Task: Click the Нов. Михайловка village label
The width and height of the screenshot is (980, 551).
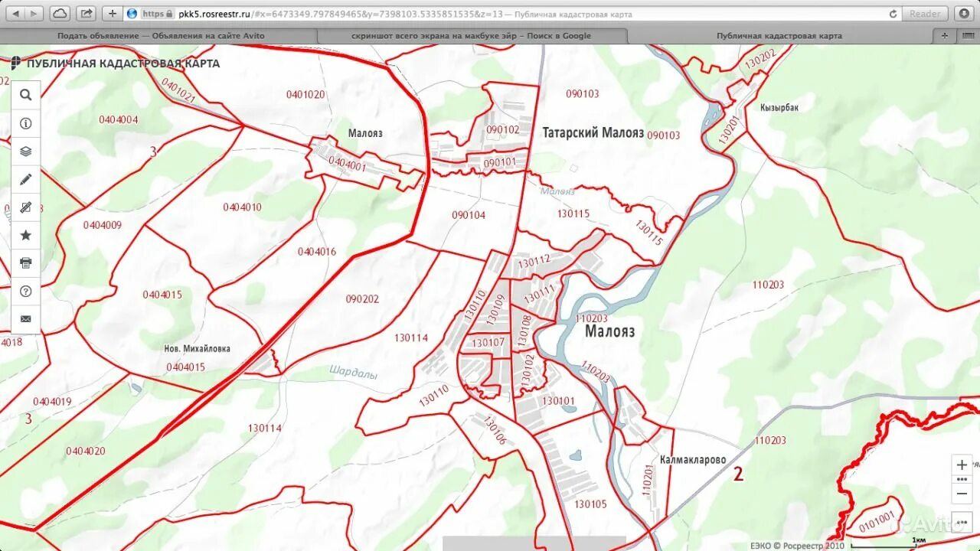Action: point(198,349)
